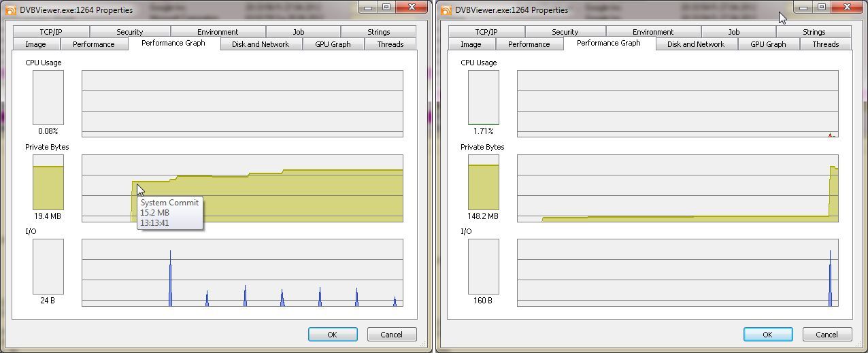Select Performance Graph tab in left window
868x353 pixels.
pyautogui.click(x=173, y=43)
